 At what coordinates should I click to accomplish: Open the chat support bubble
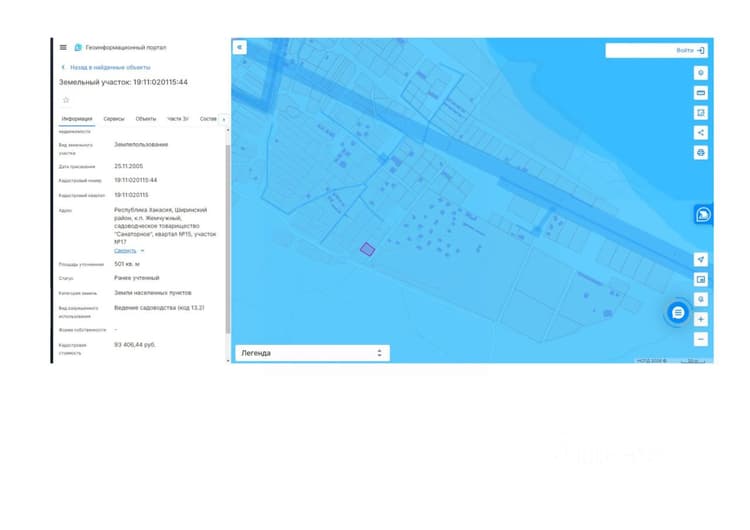click(x=678, y=313)
